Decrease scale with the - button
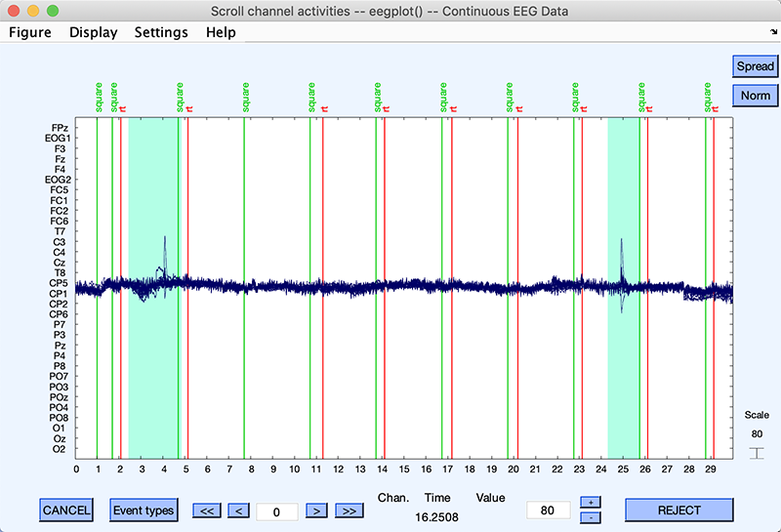 (590, 516)
